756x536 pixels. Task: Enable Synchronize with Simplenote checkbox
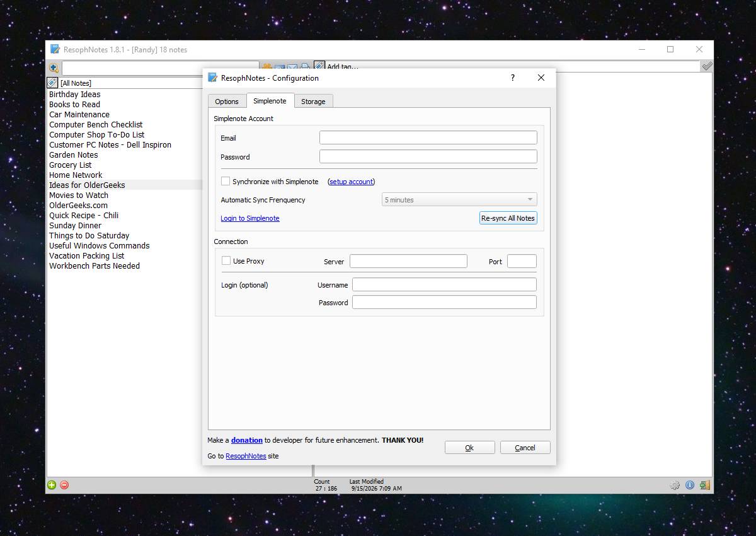[x=226, y=181]
